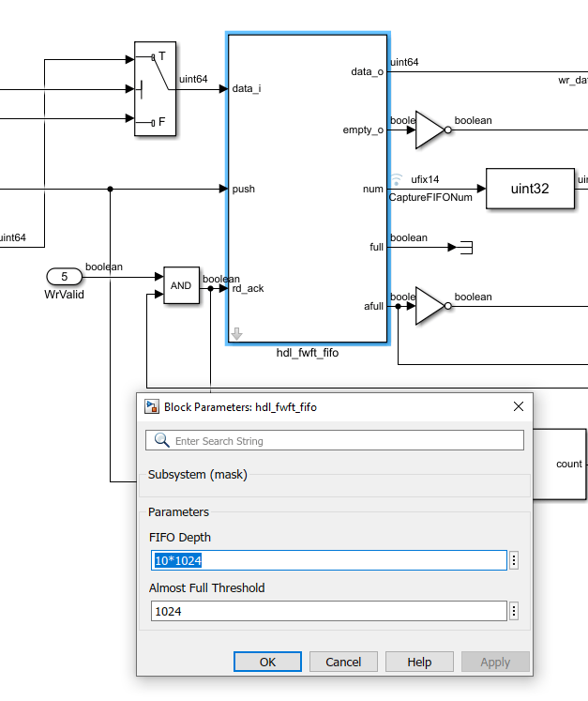Click the terminator on full output
The image size is (588, 701).
466,247
